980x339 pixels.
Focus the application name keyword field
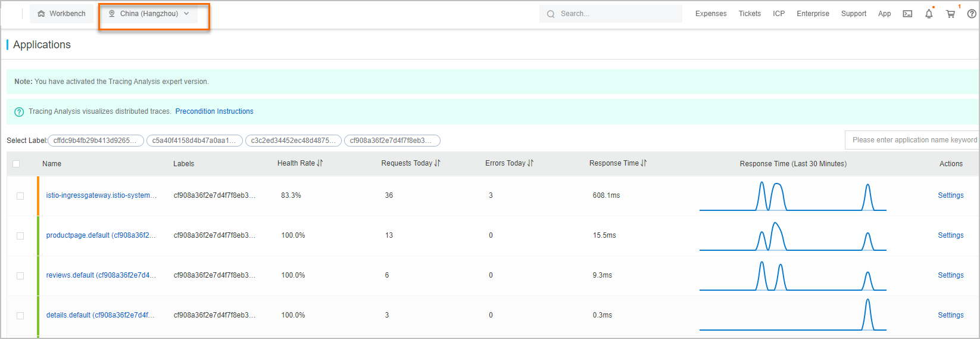(x=912, y=140)
